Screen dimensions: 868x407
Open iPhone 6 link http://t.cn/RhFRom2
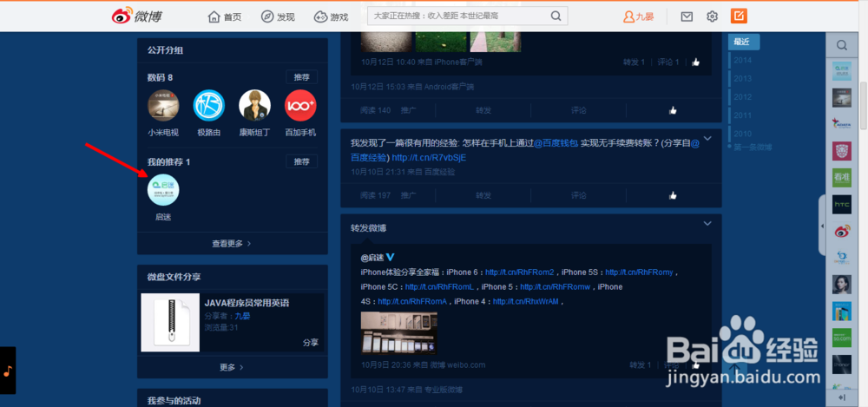pyautogui.click(x=520, y=272)
